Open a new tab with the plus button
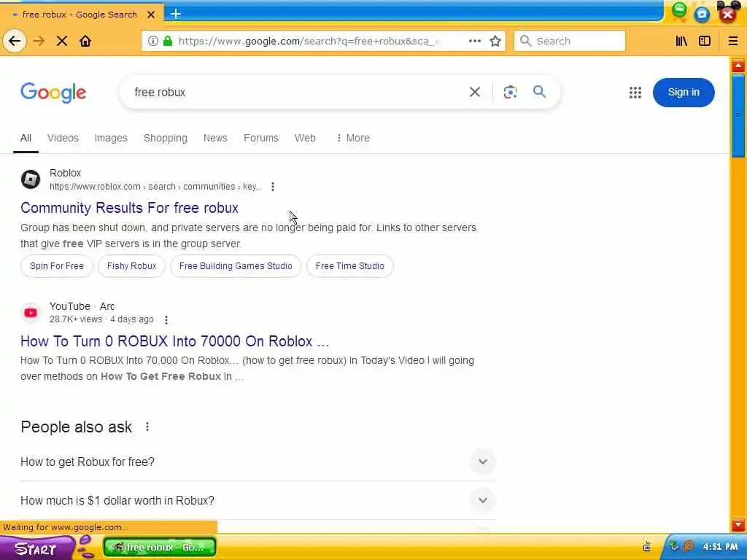The width and height of the screenshot is (747, 560). (x=176, y=14)
